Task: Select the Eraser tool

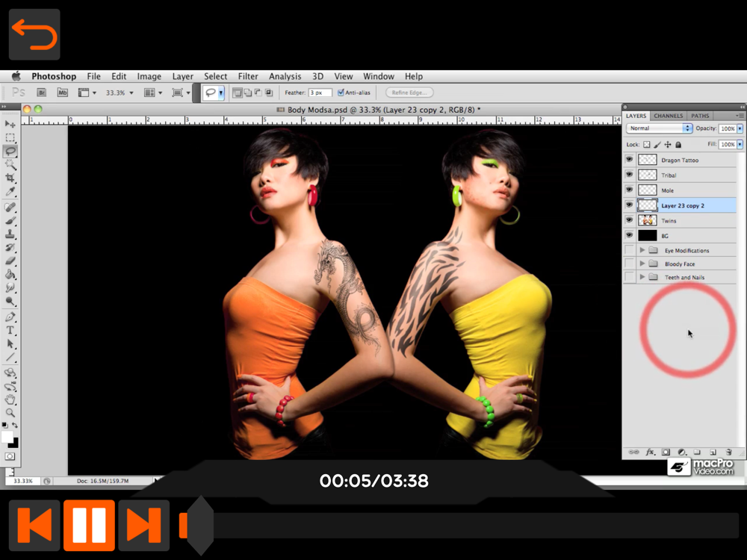Action: 10,261
